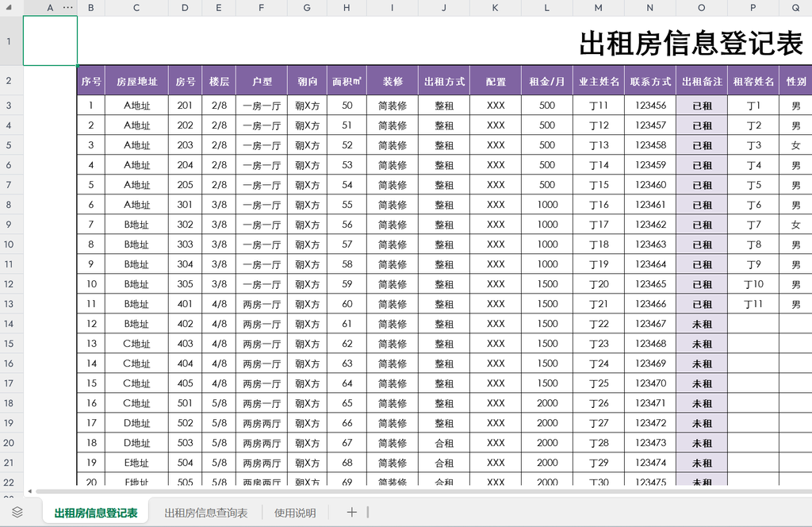Screen dimensions: 812x527
Task: Click the 已租 cell in row 3
Action: (702, 106)
